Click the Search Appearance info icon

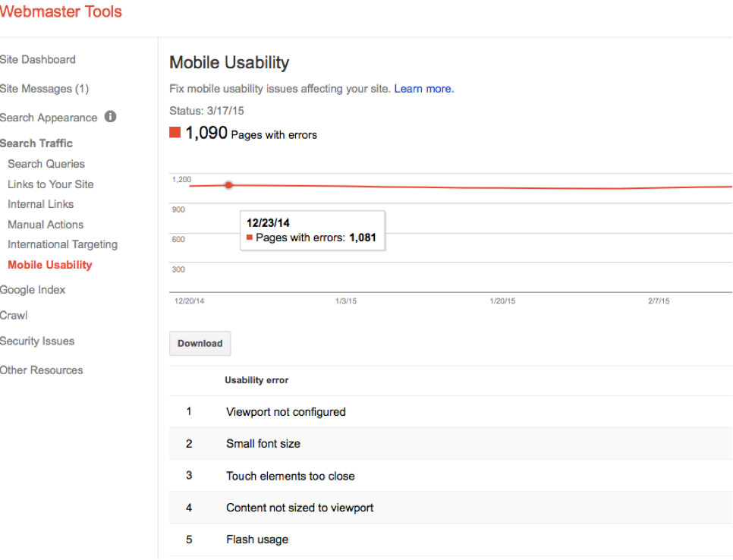coord(110,116)
